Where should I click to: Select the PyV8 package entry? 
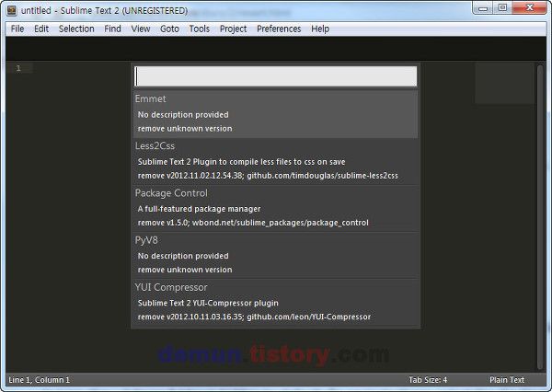pyautogui.click(x=275, y=256)
